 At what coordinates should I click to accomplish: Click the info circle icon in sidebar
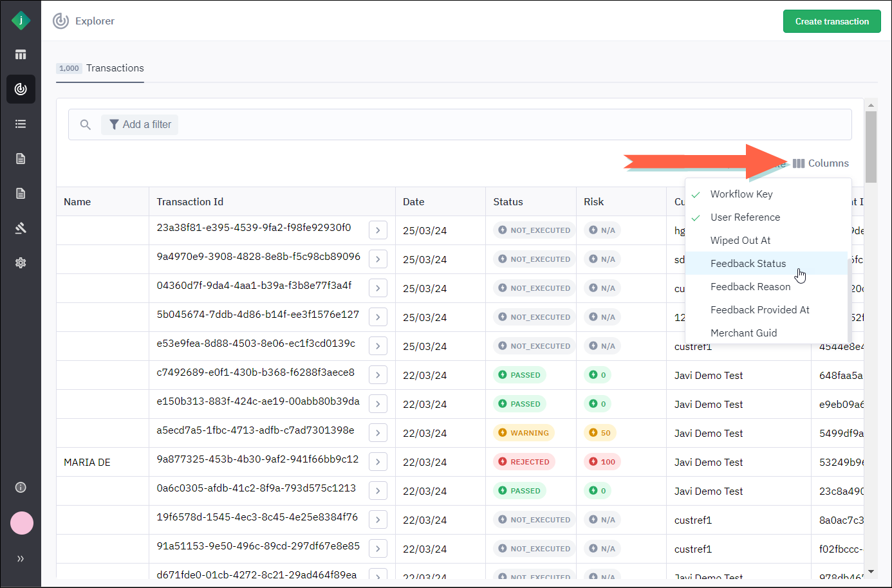tap(21, 488)
